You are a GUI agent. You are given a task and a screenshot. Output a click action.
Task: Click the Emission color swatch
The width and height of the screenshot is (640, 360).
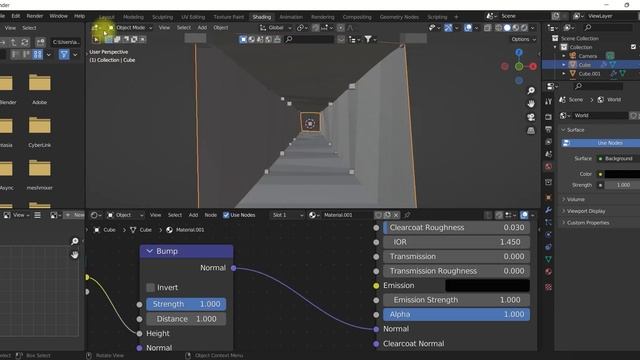coord(487,286)
